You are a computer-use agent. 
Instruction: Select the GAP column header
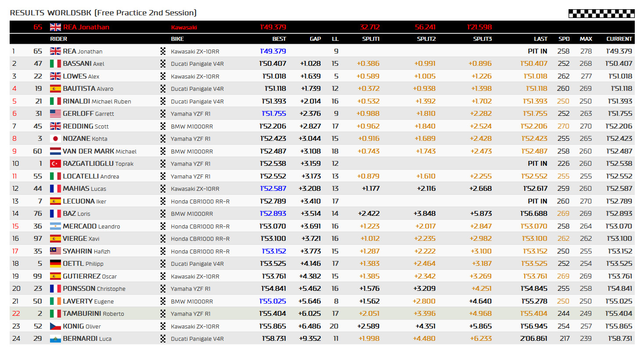315,39
